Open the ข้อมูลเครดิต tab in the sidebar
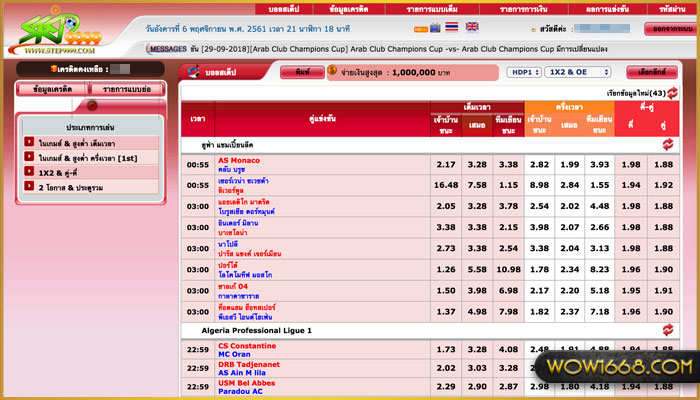 pyautogui.click(x=50, y=89)
